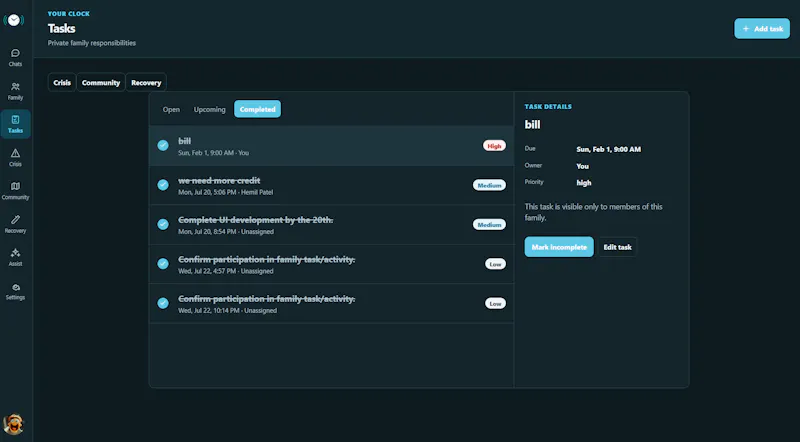This screenshot has height=442, width=800.
Task: Select the bill task title in list
Action: pyautogui.click(x=184, y=141)
